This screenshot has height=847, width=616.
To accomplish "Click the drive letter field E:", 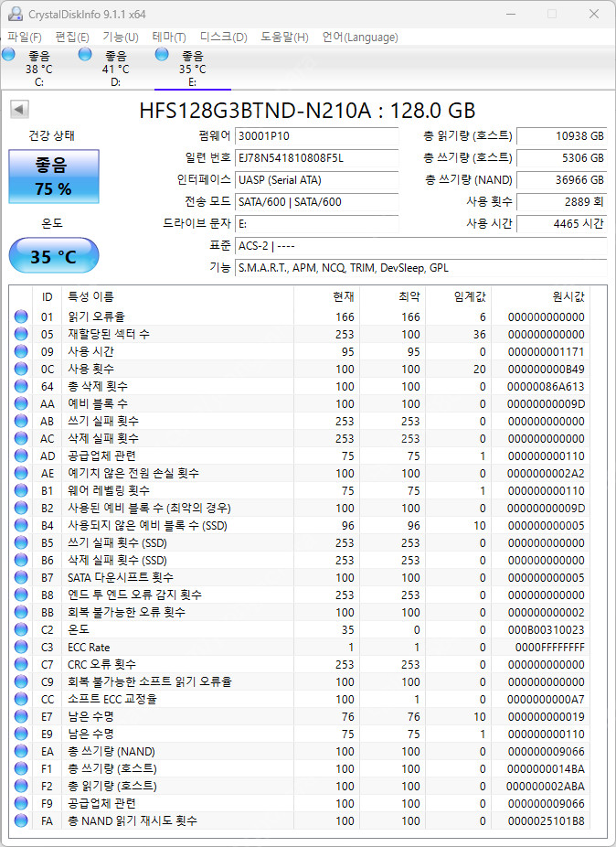I will (x=317, y=223).
